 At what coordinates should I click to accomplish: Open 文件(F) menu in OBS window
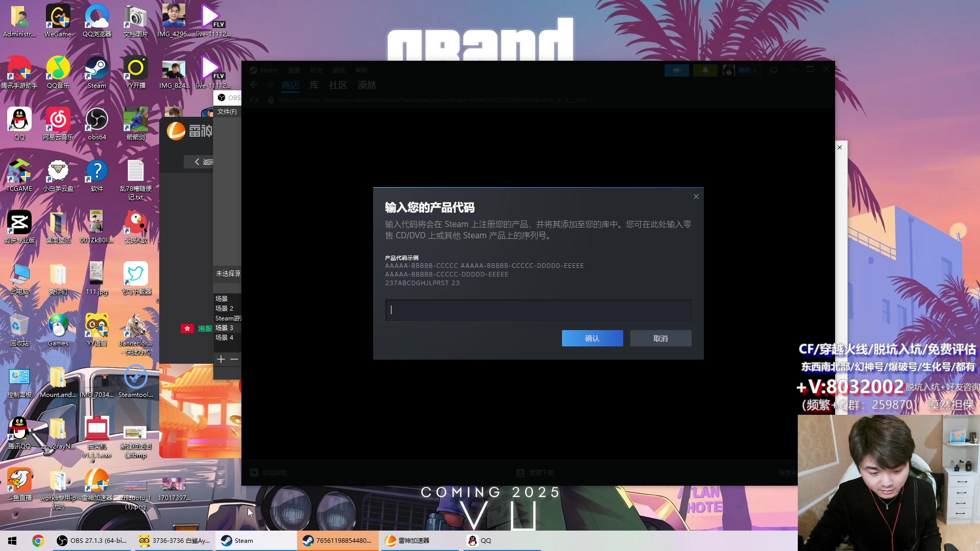pyautogui.click(x=227, y=112)
